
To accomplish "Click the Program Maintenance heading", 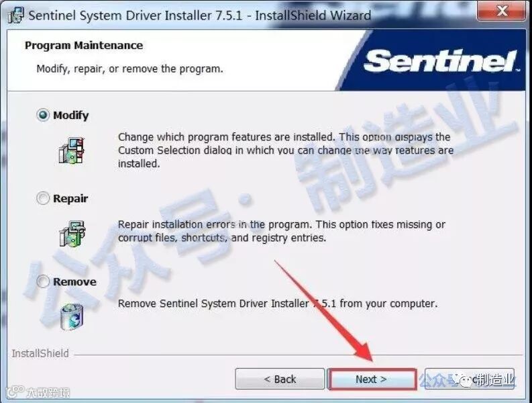I will [x=84, y=45].
